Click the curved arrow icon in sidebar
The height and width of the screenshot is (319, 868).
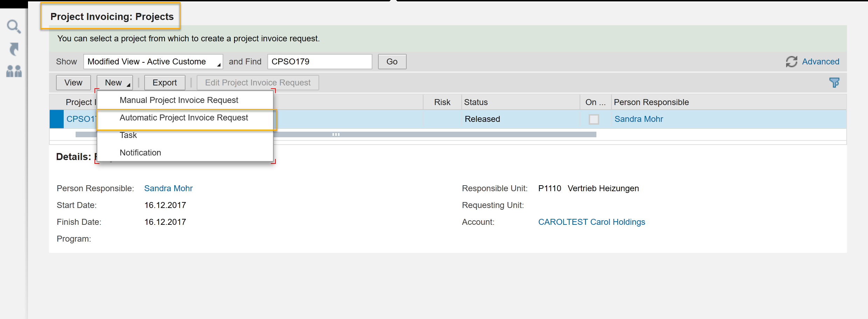coord(14,49)
